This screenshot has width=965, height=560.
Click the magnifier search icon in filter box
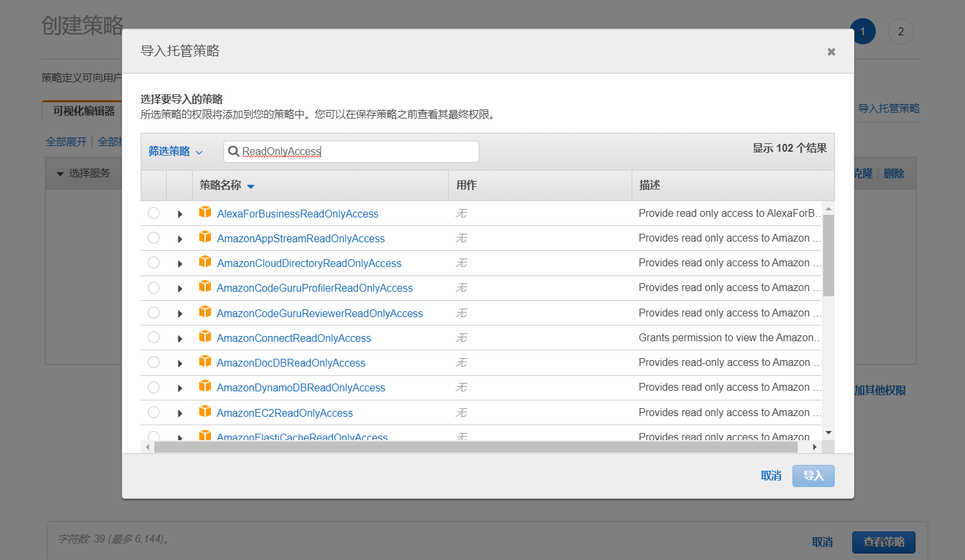click(x=234, y=151)
